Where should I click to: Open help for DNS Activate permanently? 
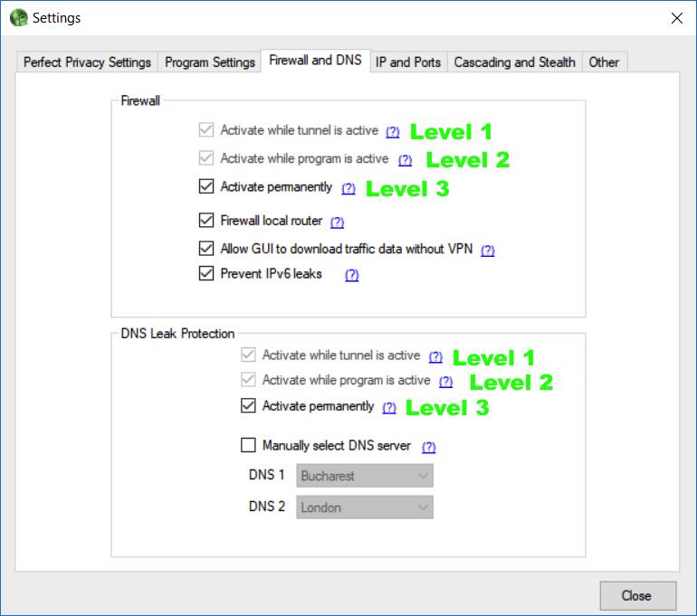(389, 407)
